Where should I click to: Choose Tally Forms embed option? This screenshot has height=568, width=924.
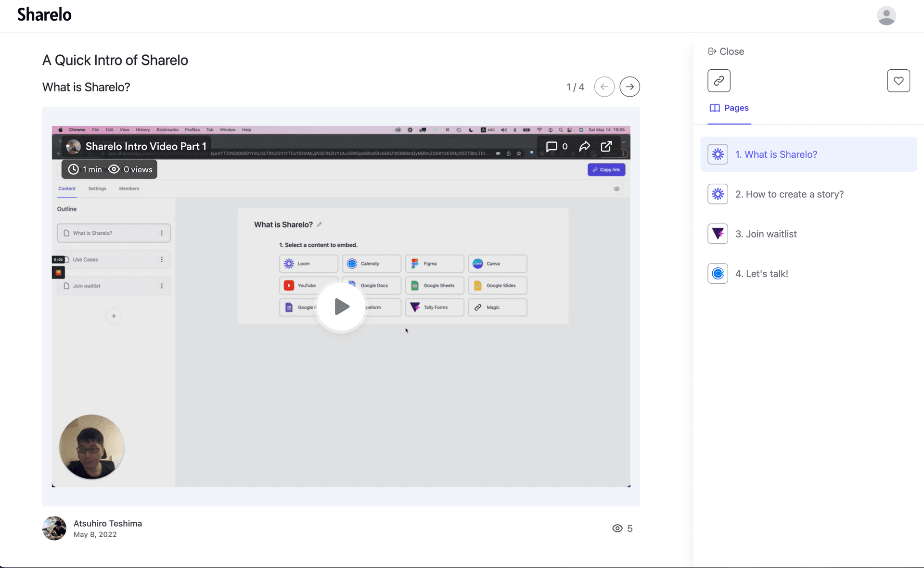pos(435,307)
